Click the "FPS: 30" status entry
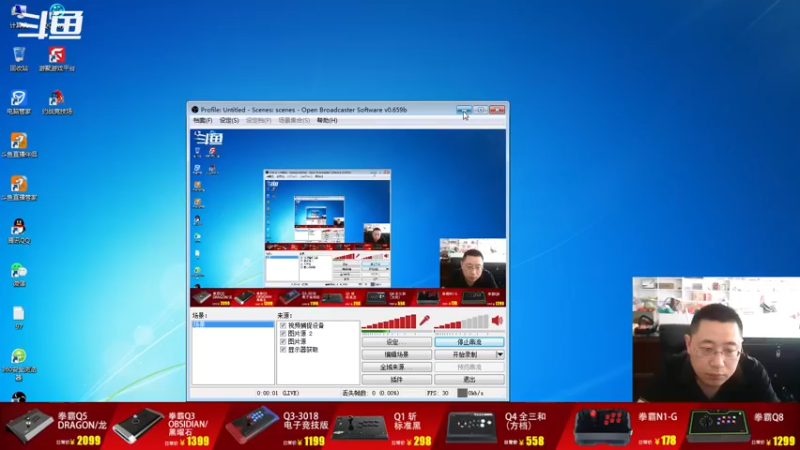This screenshot has width=800, height=450. [x=438, y=393]
